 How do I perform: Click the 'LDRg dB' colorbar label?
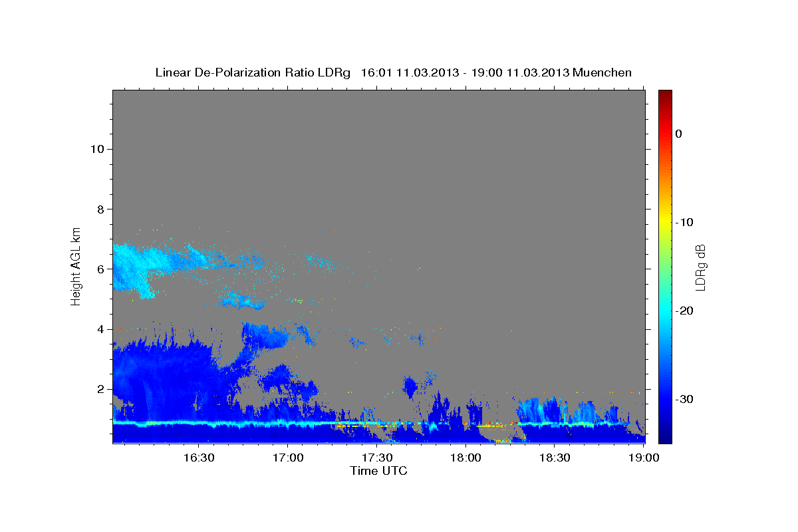pos(700,268)
